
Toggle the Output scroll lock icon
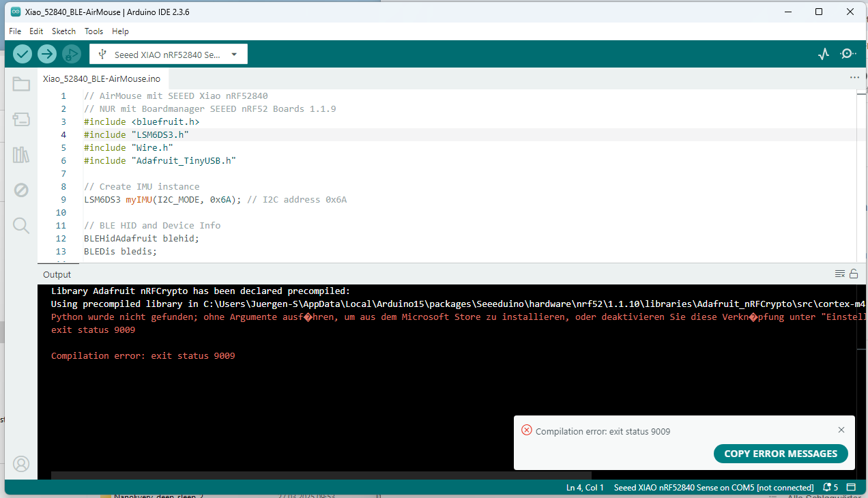[x=853, y=274]
